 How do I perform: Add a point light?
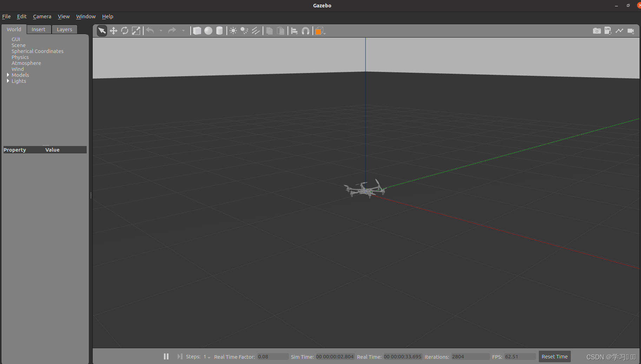[233, 31]
